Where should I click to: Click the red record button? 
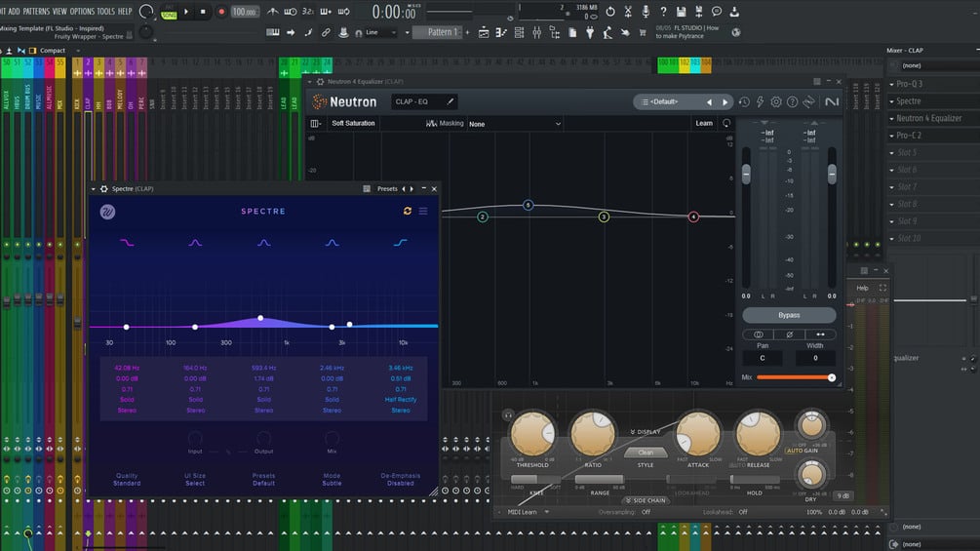(x=221, y=12)
